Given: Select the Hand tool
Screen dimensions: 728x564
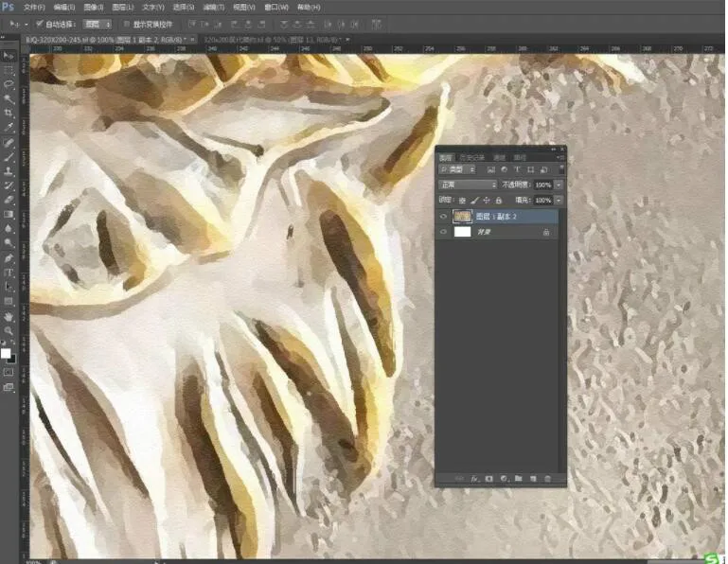Looking at the screenshot, I should tap(9, 317).
